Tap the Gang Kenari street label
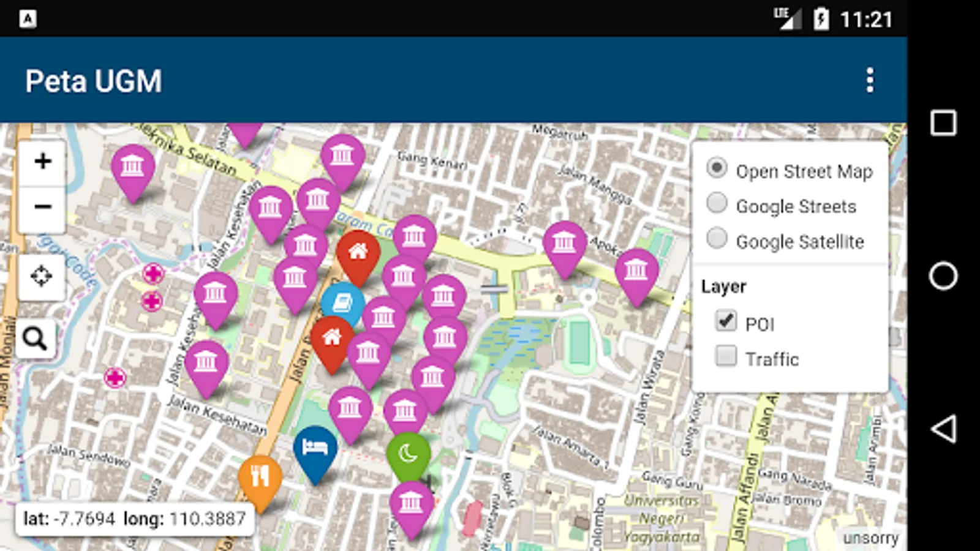This screenshot has height=551, width=980. point(432,160)
